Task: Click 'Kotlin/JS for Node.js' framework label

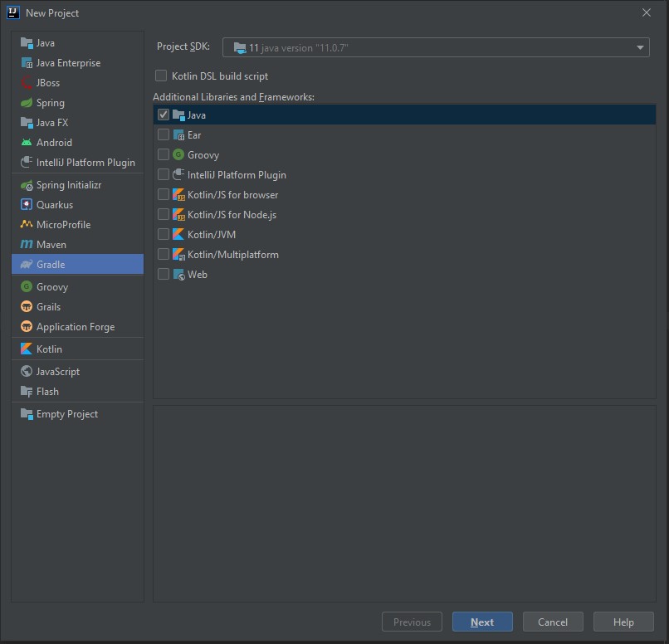Action: pos(232,215)
